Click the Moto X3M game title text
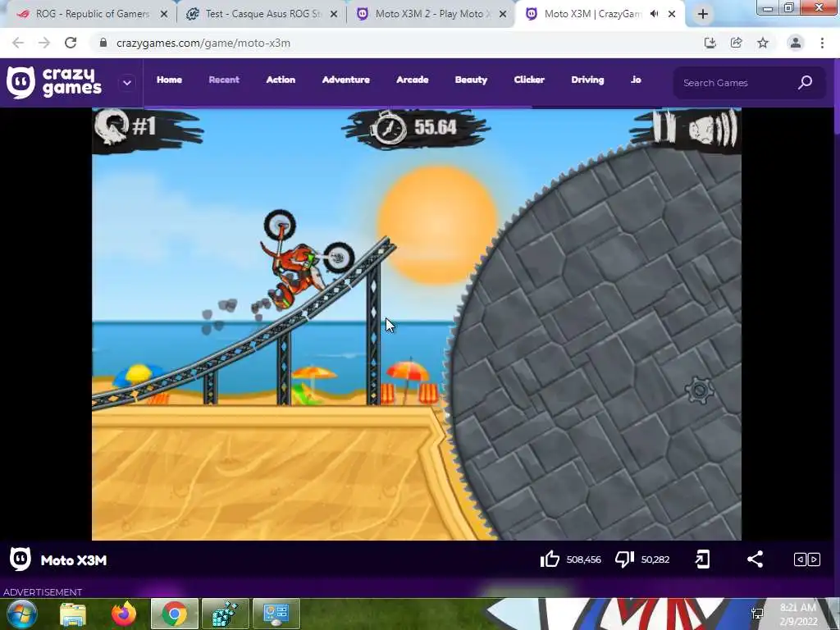Viewport: 840px width, 630px height. (x=74, y=560)
